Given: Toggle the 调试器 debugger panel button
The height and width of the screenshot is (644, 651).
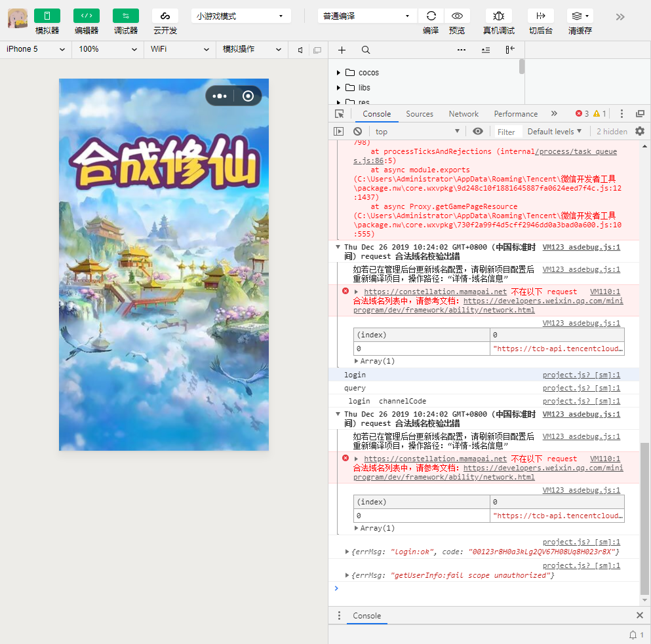Looking at the screenshot, I should 126,16.
